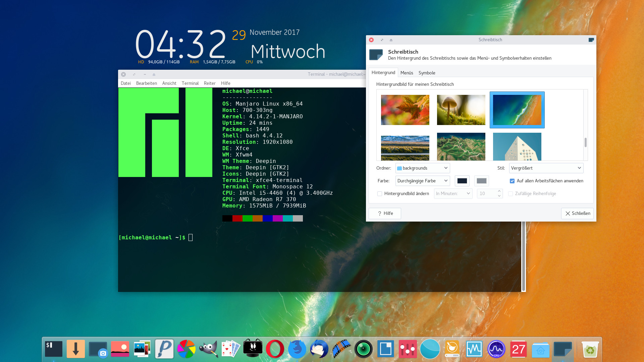644x362 pixels.
Task: Enable Hintergrundbild ändern checkbox
Action: point(380,194)
